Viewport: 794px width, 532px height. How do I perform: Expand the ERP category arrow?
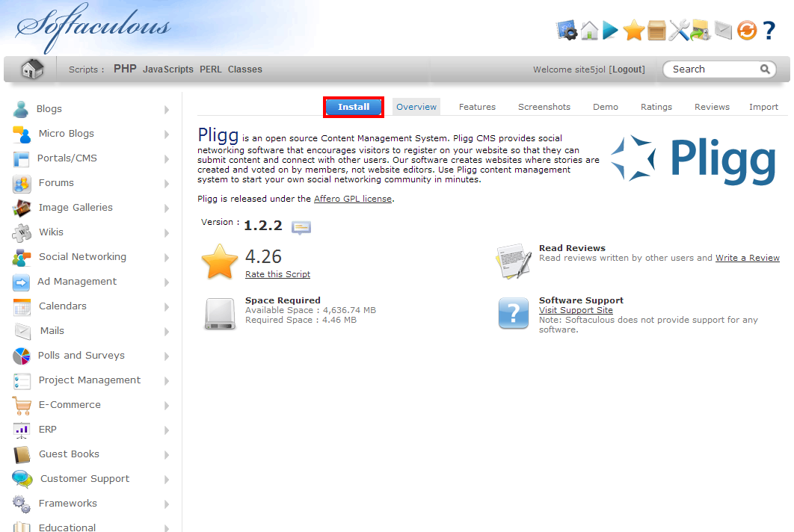(167, 430)
